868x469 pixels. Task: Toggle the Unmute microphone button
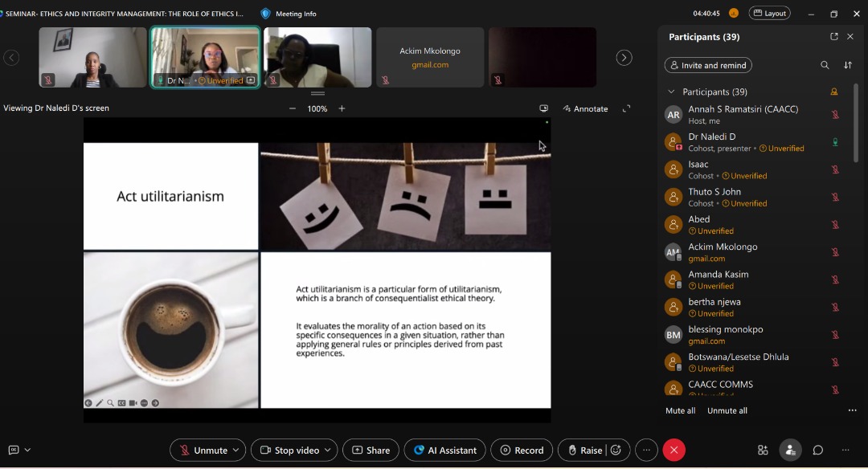pos(203,451)
